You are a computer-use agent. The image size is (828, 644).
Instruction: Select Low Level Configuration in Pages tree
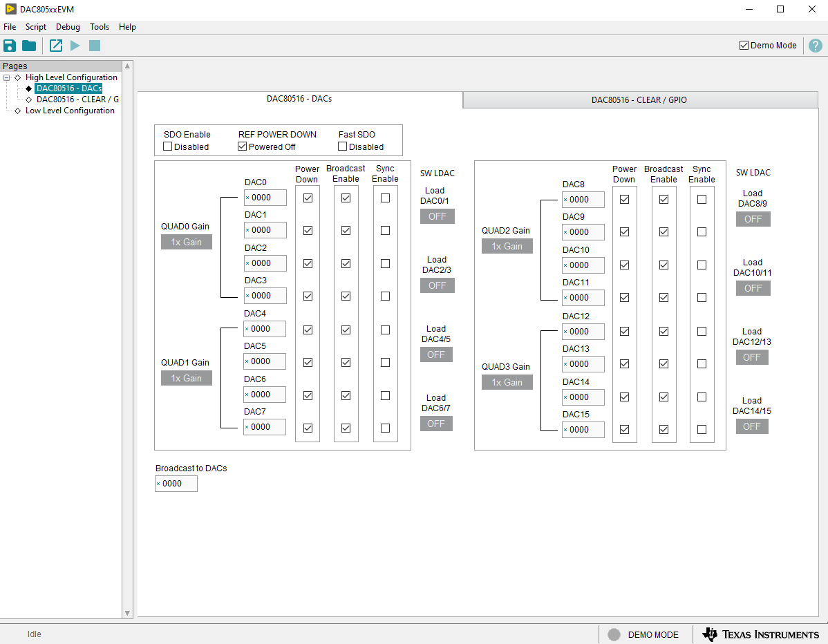click(70, 111)
